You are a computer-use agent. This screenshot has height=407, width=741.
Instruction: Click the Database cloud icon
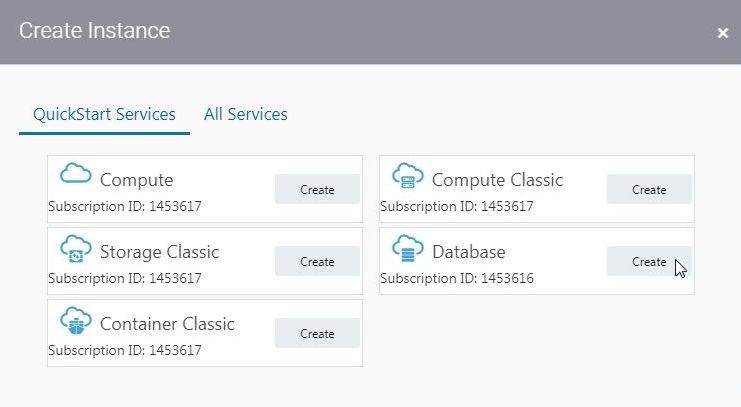point(408,248)
